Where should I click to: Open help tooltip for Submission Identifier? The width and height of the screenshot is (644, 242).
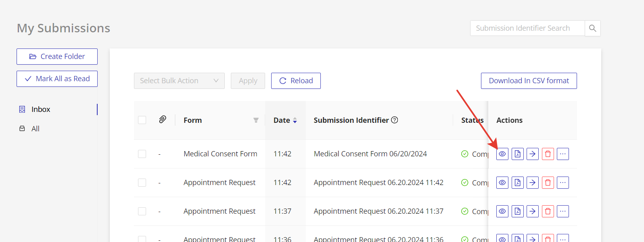(x=395, y=120)
